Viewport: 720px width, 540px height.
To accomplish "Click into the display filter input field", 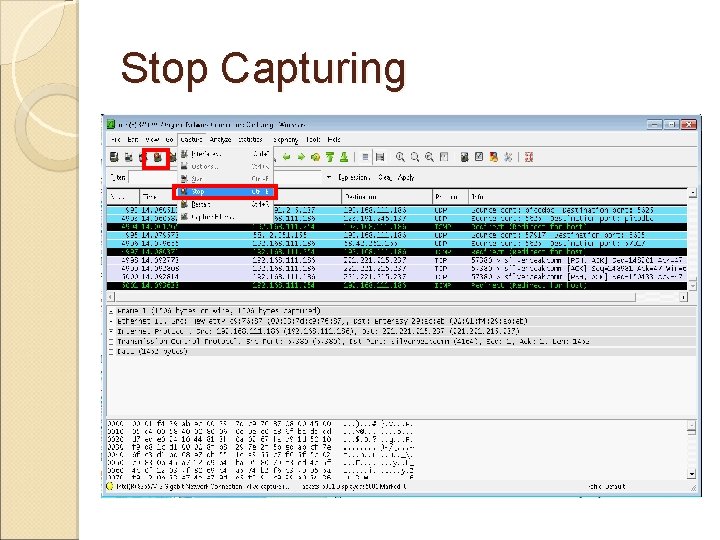I will [225, 177].
